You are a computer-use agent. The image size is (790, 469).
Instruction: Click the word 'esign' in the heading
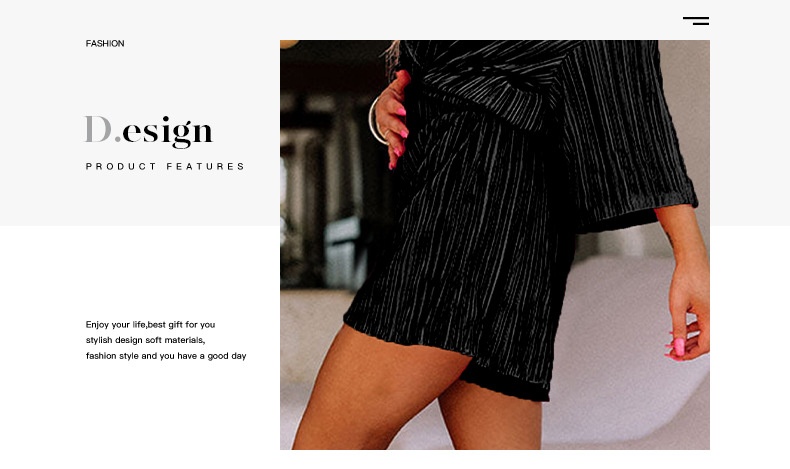click(x=168, y=132)
